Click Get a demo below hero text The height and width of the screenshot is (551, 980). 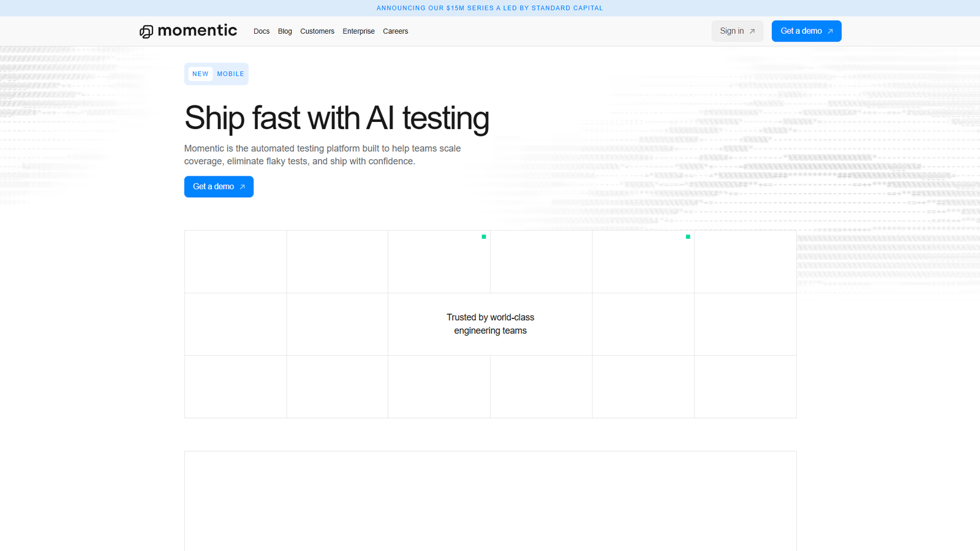coord(219,187)
